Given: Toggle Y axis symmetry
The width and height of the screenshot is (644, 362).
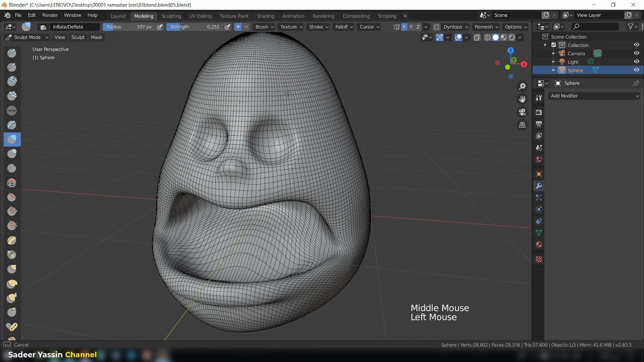Looking at the screenshot, I should point(411,27).
